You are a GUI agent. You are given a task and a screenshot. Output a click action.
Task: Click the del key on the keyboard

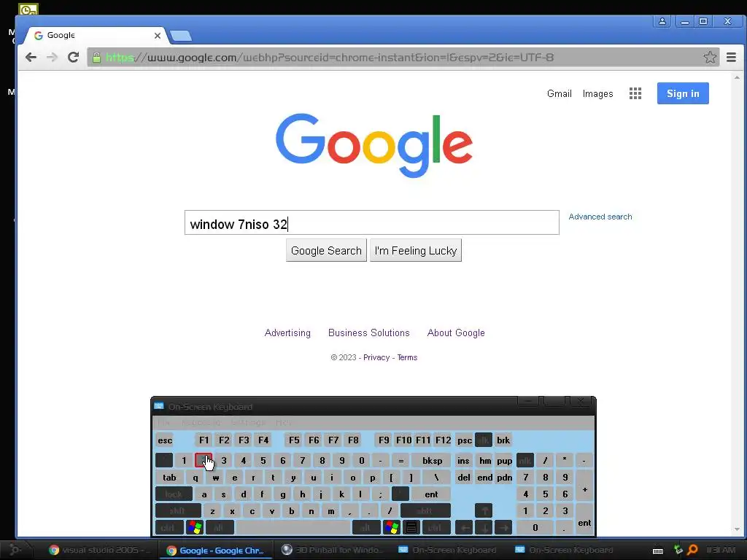click(463, 478)
